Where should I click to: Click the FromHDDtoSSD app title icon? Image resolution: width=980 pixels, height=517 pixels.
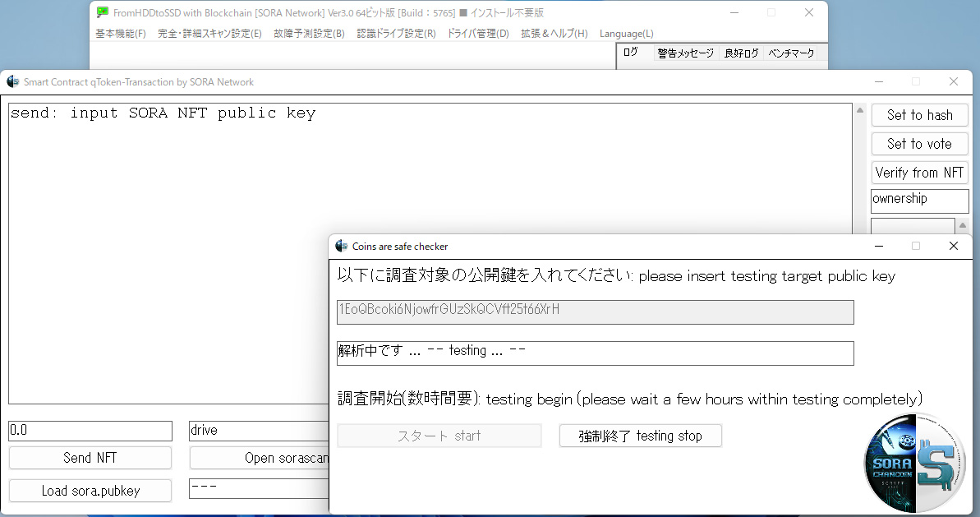tap(103, 12)
